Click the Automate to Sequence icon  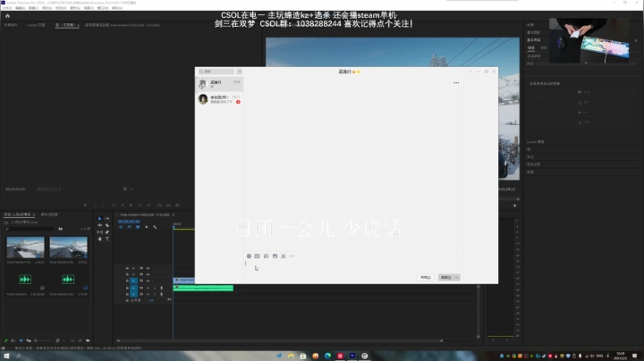click(72, 340)
